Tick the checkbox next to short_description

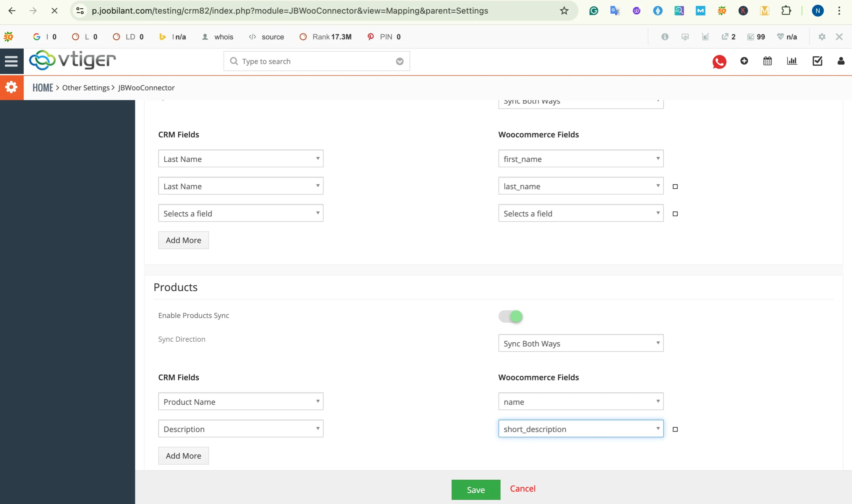(x=675, y=429)
